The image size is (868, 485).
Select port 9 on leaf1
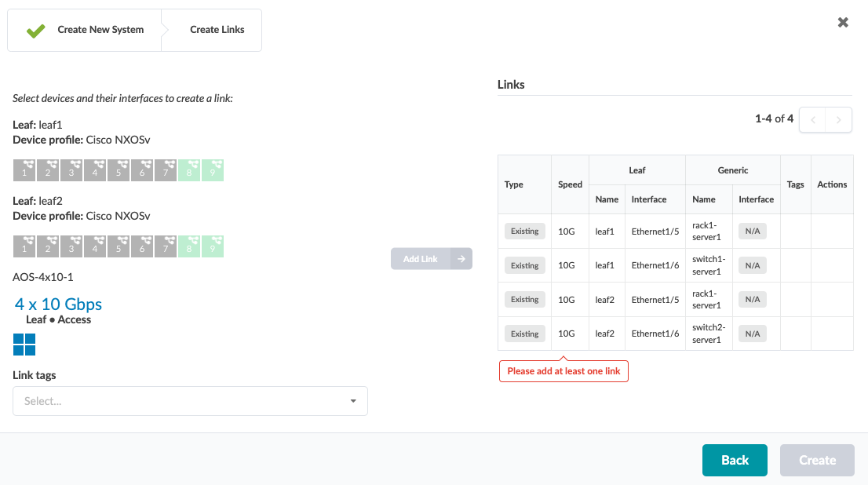pyautogui.click(x=213, y=170)
